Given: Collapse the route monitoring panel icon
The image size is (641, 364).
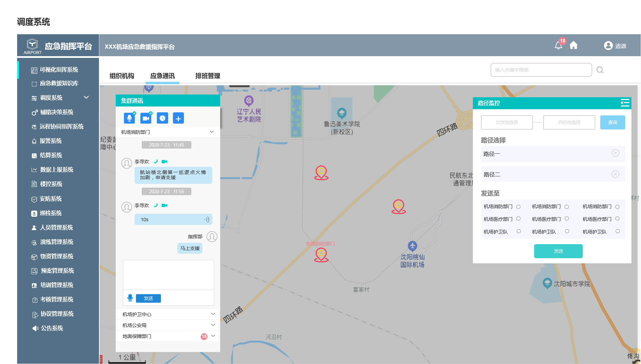Looking at the screenshot, I should pyautogui.click(x=625, y=103).
